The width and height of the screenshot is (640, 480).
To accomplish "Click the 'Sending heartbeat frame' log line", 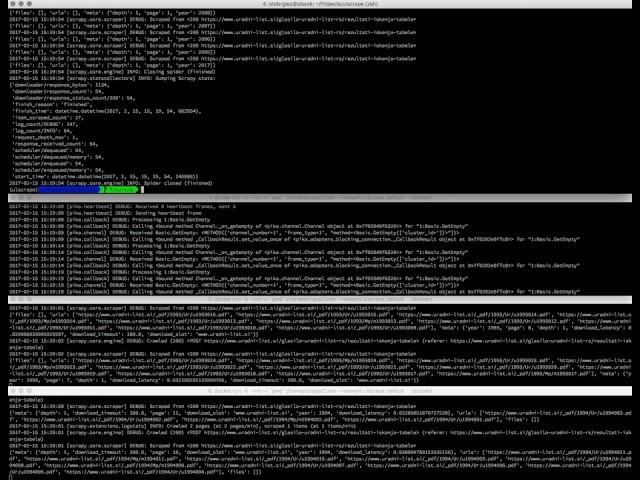I will point(105,213).
